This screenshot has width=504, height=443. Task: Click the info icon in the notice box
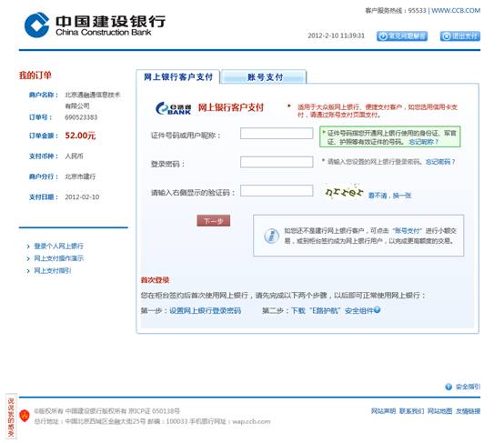(272, 236)
